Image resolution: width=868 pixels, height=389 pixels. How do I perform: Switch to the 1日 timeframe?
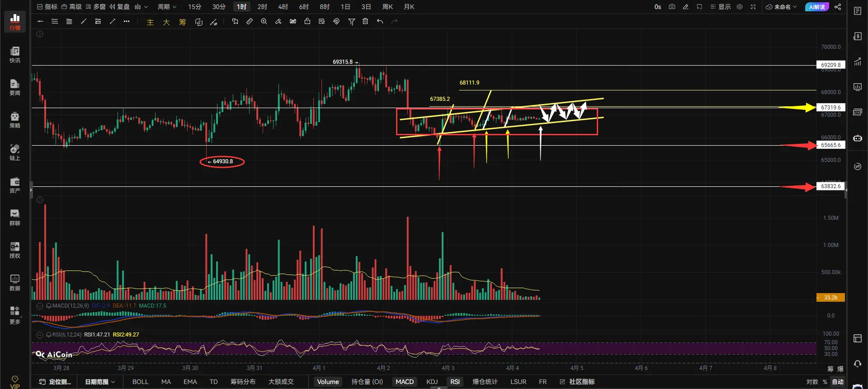click(345, 7)
